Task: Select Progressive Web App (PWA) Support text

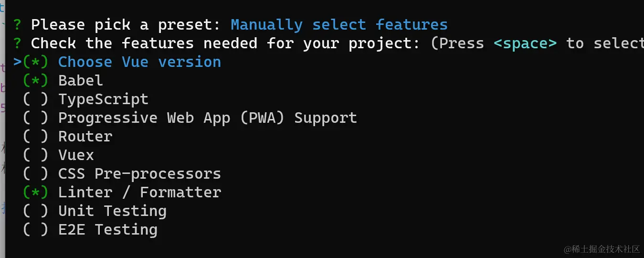Action: tap(207, 118)
